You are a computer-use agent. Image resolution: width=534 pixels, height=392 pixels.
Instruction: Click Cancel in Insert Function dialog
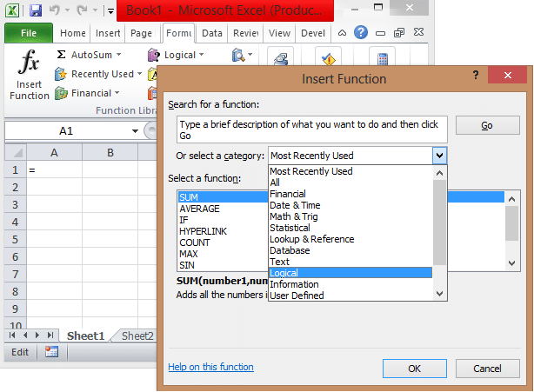click(487, 369)
